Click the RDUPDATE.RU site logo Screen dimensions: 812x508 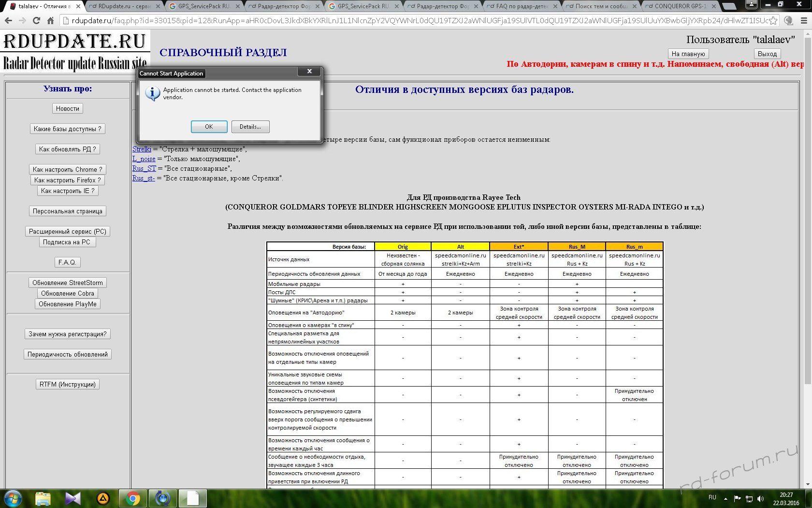[74, 51]
